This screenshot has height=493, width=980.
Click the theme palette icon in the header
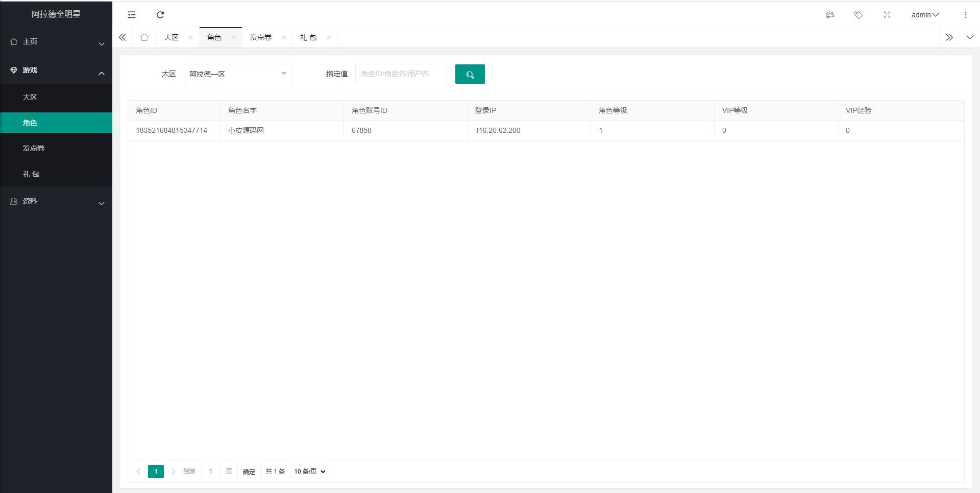pyautogui.click(x=829, y=15)
